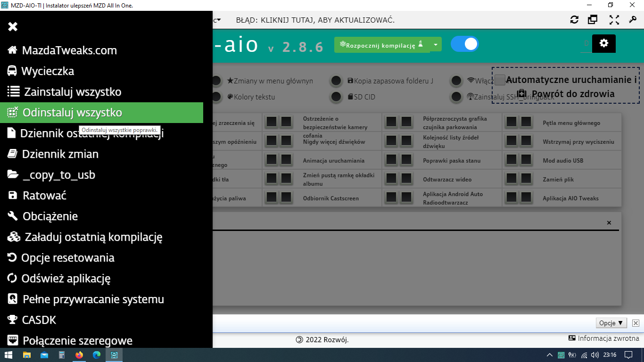Select Odinstaluj wszystko in sidebar menu
The width and height of the screenshot is (644, 362).
coord(72,113)
